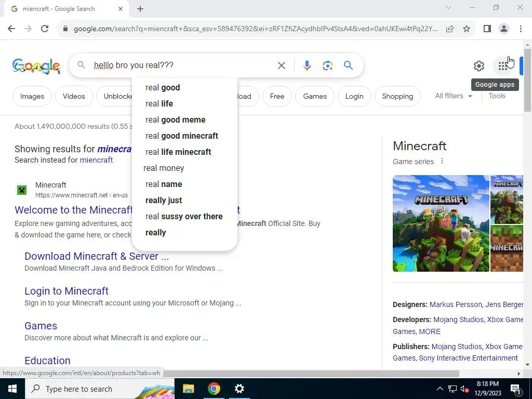Search instead for miencraft link
This screenshot has height=399, width=532.
coord(96,160)
